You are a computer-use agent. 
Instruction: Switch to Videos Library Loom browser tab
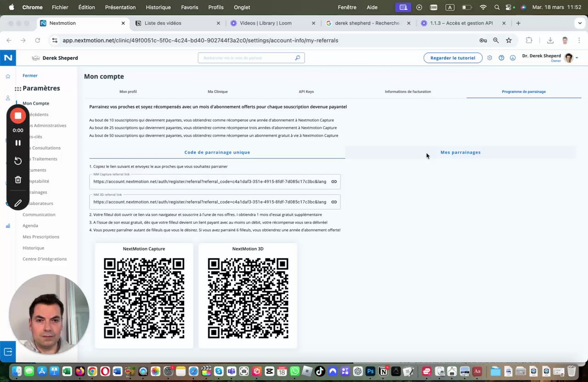(x=273, y=23)
